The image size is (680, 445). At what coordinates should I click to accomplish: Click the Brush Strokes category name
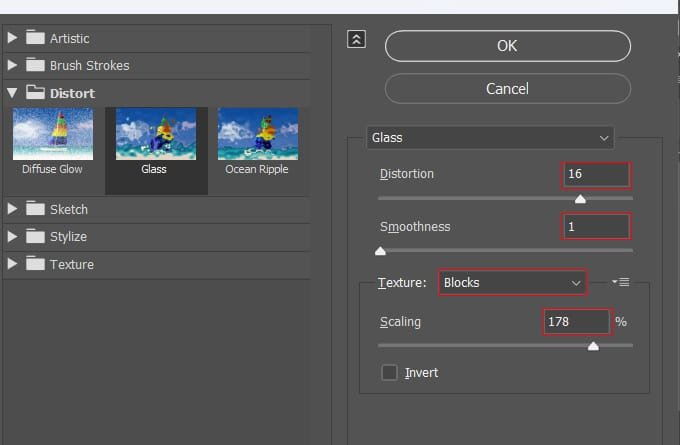tap(89, 65)
